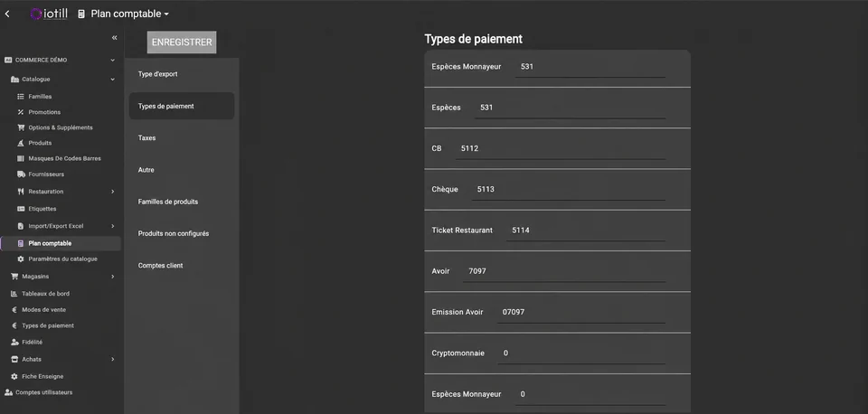This screenshot has height=414, width=868.
Task: Click the Import/Export Excel file icon
Action: [x=21, y=226]
